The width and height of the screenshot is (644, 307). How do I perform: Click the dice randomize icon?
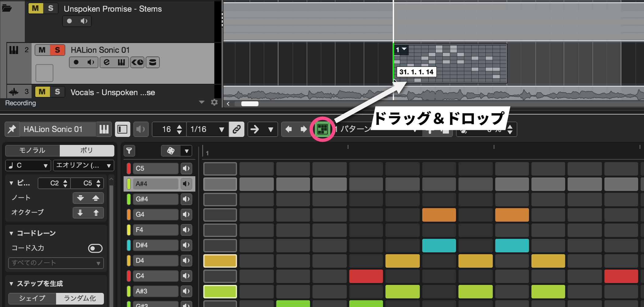pyautogui.click(x=171, y=151)
